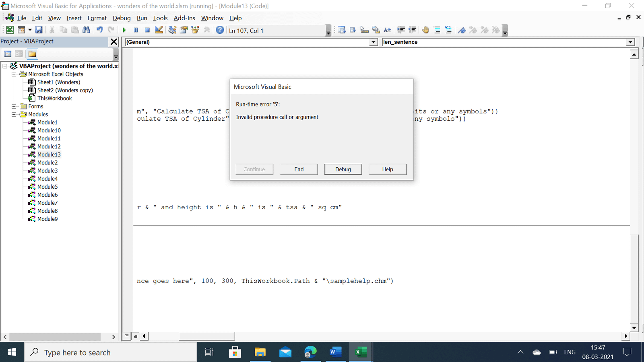
Task: Select Module13 in the project tree
Action: 49,154
